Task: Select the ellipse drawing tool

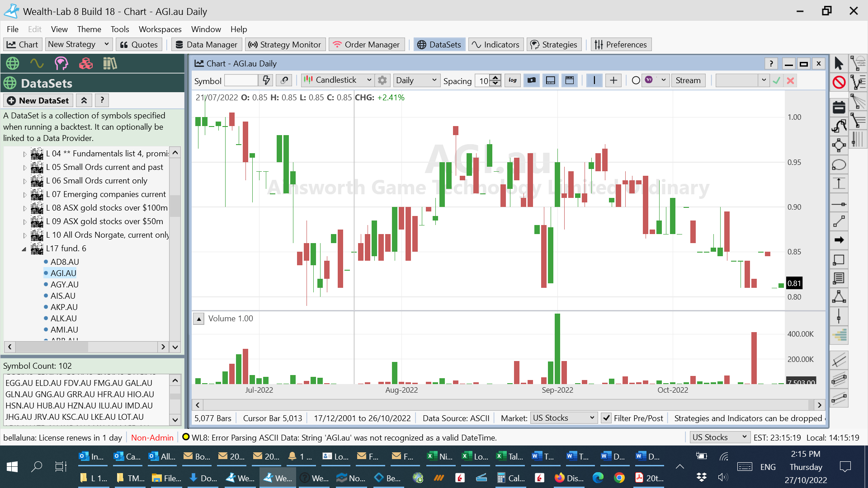Action: [x=839, y=165]
